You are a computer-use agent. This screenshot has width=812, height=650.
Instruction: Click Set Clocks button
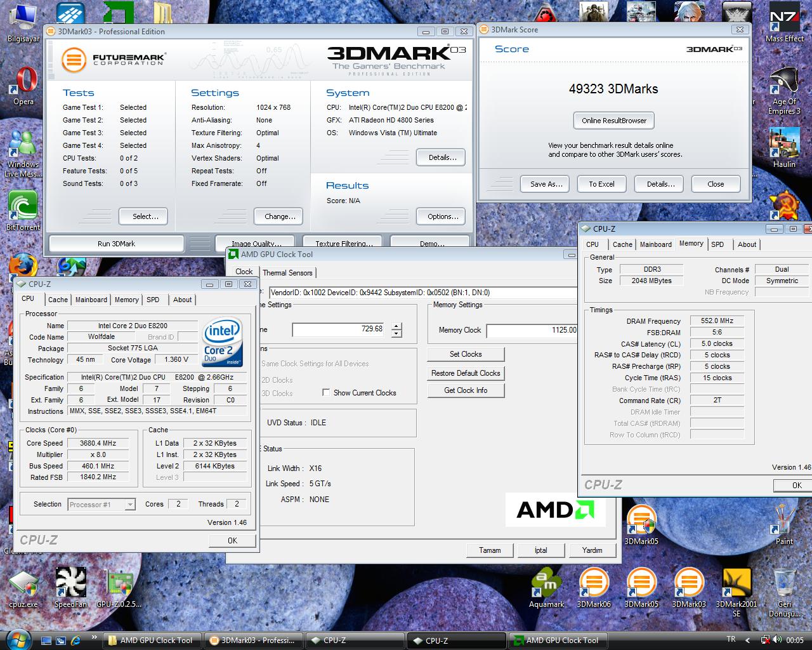tap(466, 354)
